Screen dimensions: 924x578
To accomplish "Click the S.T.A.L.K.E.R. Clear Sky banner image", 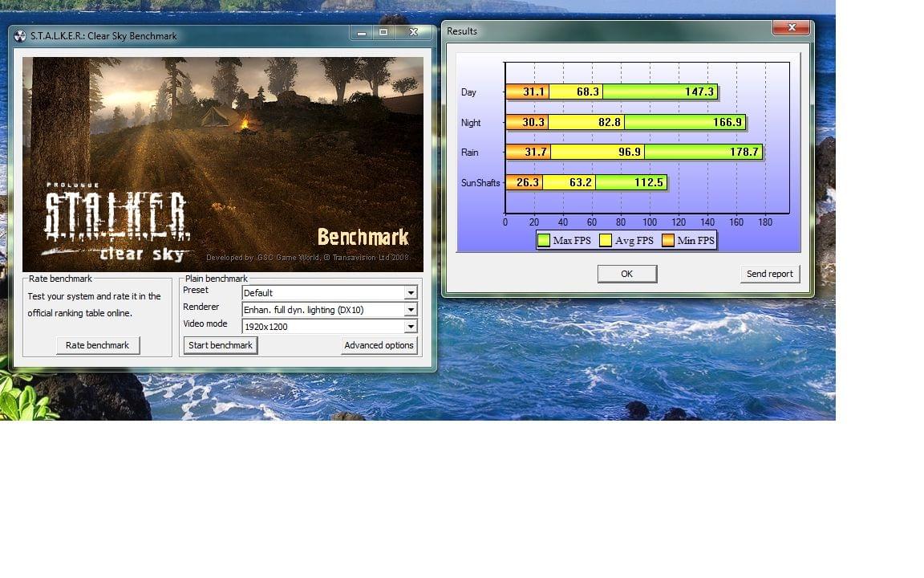I will pyautogui.click(x=223, y=164).
